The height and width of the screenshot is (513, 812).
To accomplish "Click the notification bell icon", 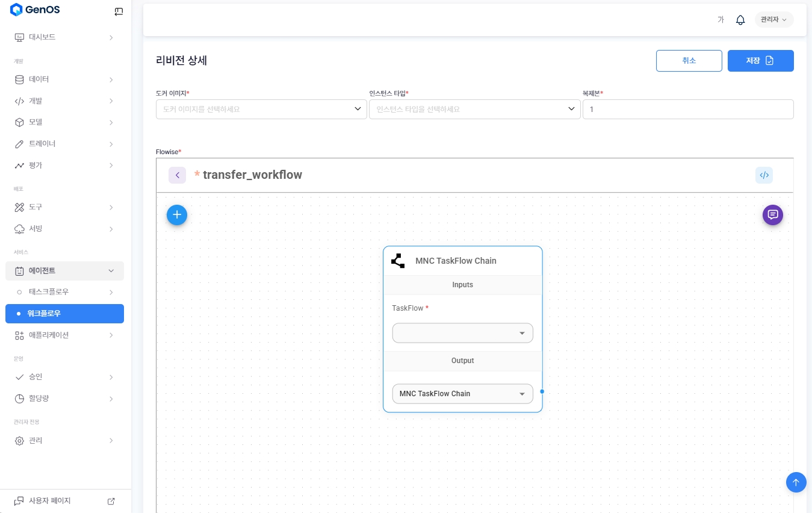I will pyautogui.click(x=740, y=20).
